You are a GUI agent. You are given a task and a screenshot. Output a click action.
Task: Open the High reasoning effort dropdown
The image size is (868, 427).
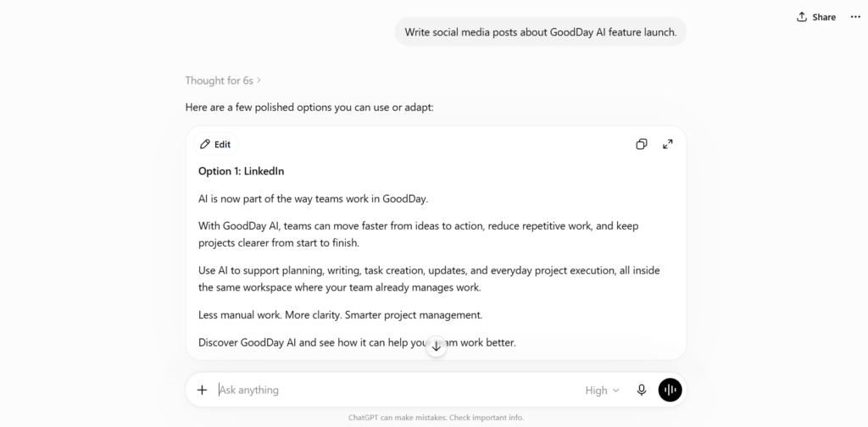pyautogui.click(x=602, y=391)
